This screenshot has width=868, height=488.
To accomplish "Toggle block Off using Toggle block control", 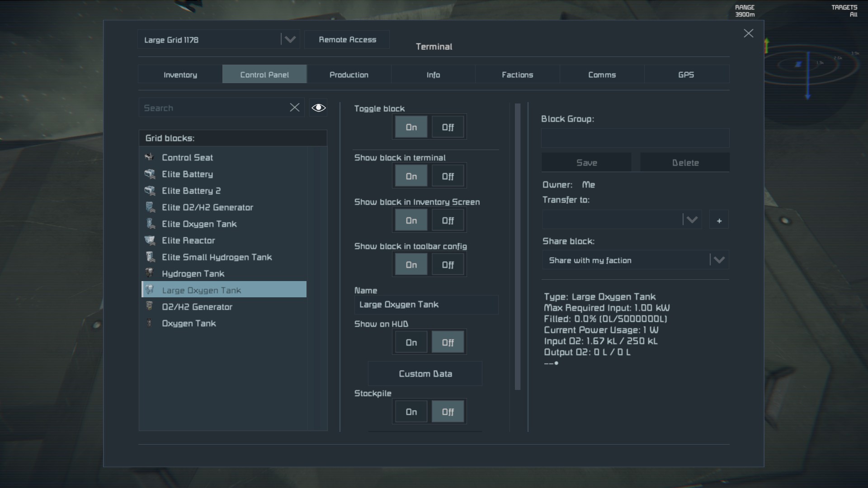I will pos(448,127).
